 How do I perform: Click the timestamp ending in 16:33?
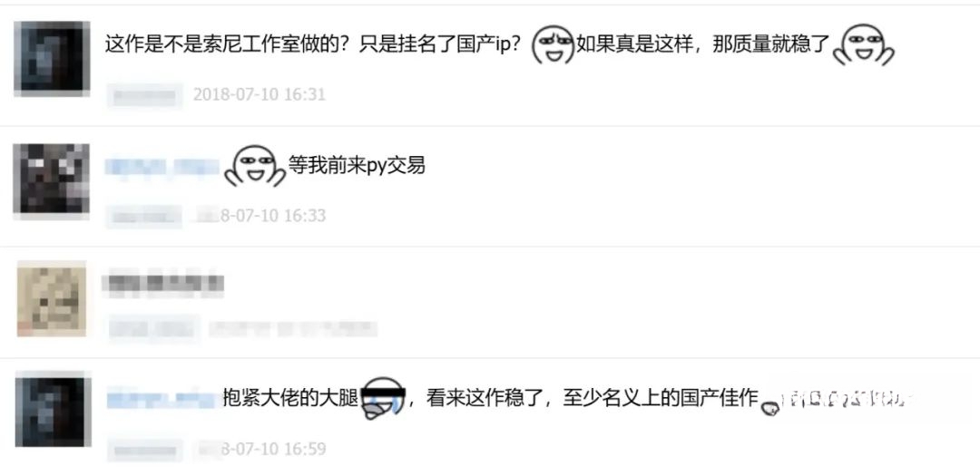[261, 216]
